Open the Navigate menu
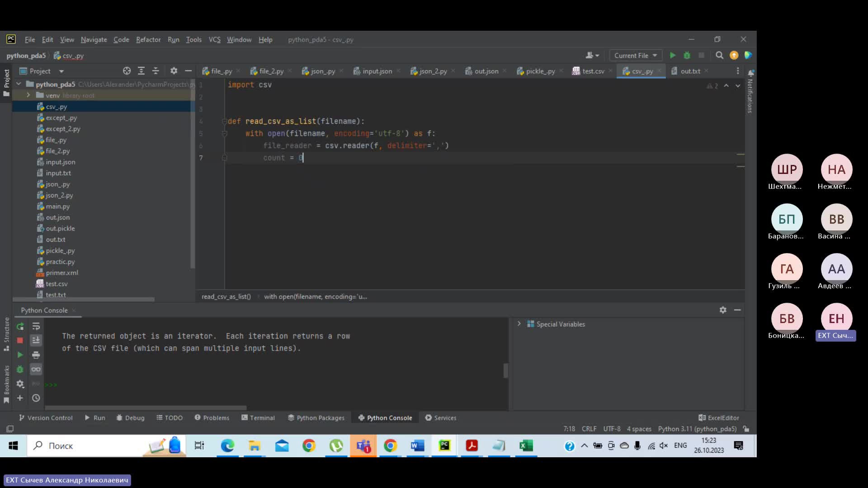 pos(94,39)
